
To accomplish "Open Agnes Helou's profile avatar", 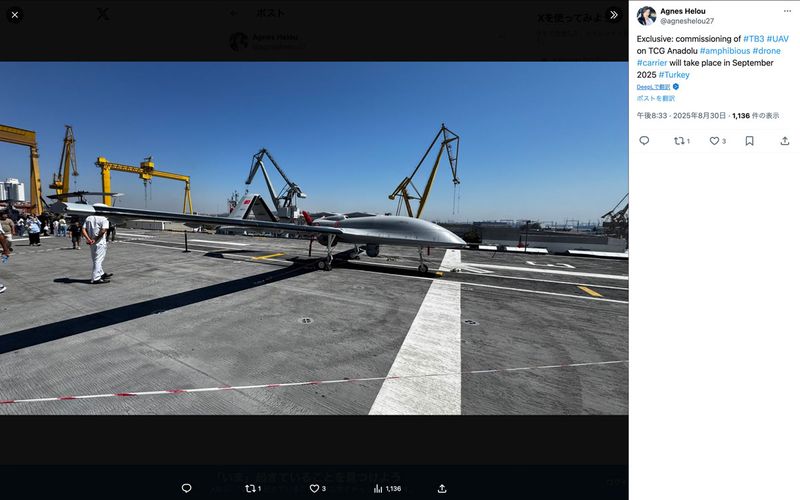I will point(647,16).
